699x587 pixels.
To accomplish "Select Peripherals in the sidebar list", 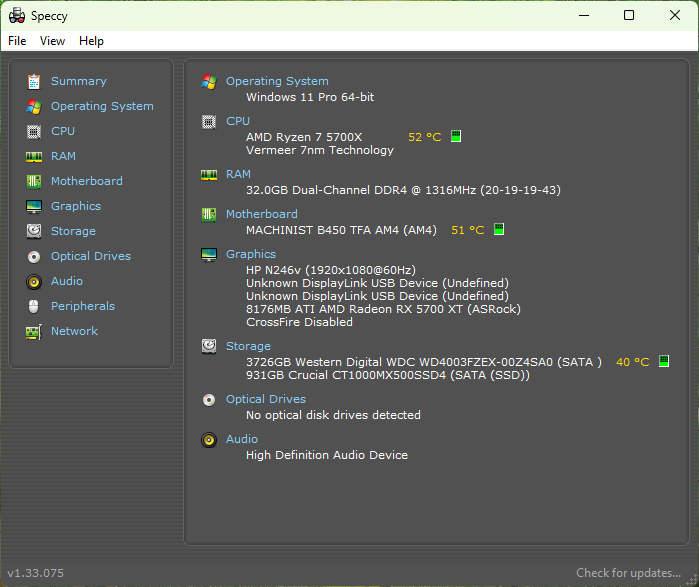I will (83, 306).
